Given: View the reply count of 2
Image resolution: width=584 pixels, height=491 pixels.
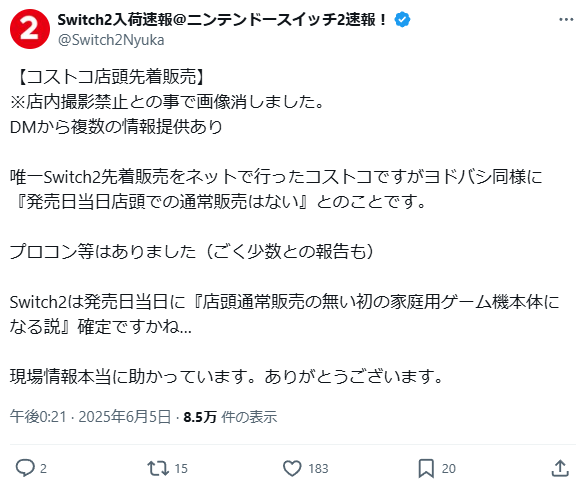Looking at the screenshot, I should tap(43, 468).
